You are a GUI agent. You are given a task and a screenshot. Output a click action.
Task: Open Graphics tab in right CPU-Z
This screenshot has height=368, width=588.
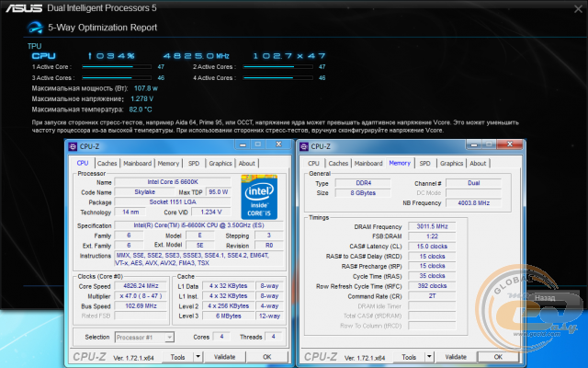451,164
